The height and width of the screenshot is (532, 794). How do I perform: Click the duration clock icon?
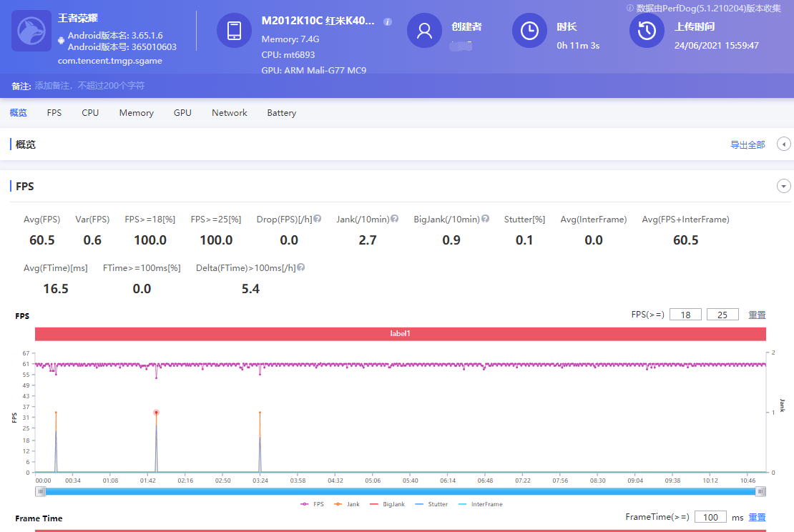529,30
